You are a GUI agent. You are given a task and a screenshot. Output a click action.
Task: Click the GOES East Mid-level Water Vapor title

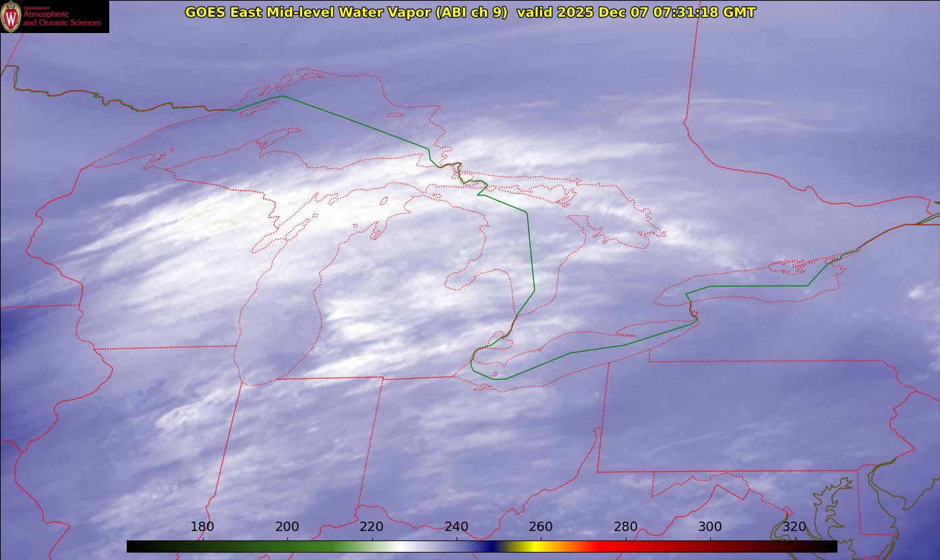346,12
